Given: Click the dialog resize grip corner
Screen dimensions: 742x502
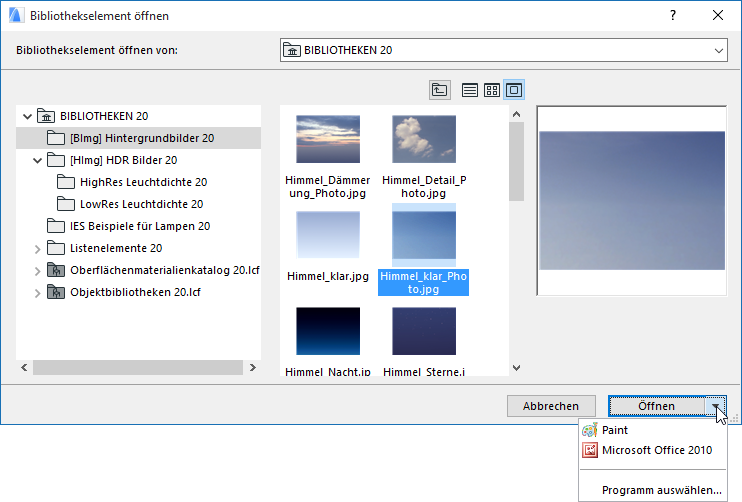Looking at the screenshot, I should tap(734, 418).
